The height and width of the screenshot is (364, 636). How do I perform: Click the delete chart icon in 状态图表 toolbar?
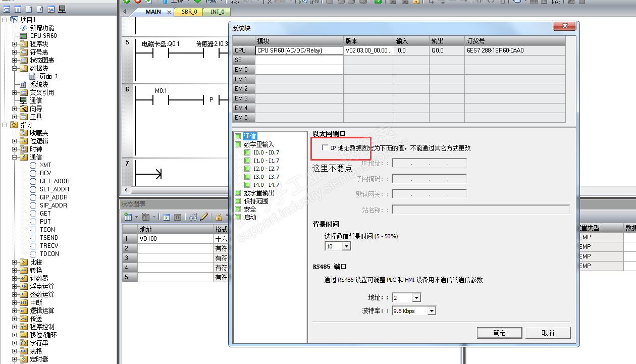[x=146, y=217]
